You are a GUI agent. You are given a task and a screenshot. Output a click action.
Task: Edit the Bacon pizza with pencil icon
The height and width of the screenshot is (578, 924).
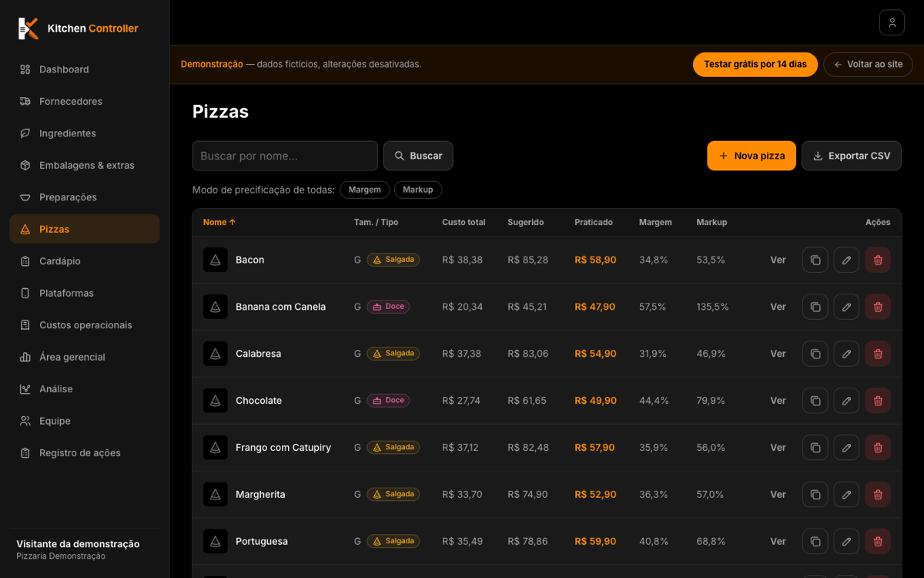(x=846, y=260)
